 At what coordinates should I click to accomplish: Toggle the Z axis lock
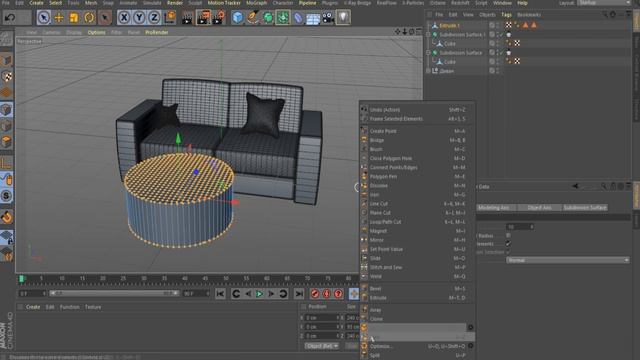(x=154, y=18)
